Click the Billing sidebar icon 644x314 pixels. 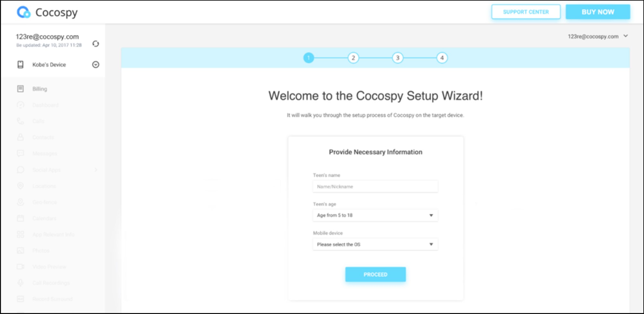(20, 89)
